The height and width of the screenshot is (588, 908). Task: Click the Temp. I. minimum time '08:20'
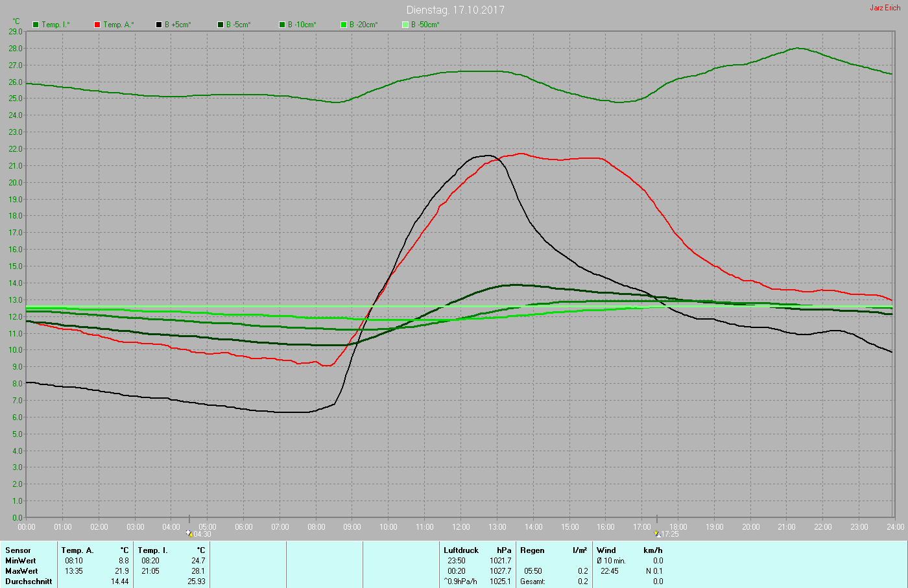tap(150, 561)
